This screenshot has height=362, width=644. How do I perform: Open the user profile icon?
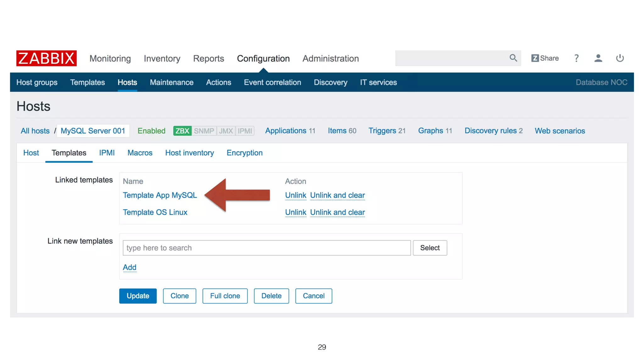(598, 58)
